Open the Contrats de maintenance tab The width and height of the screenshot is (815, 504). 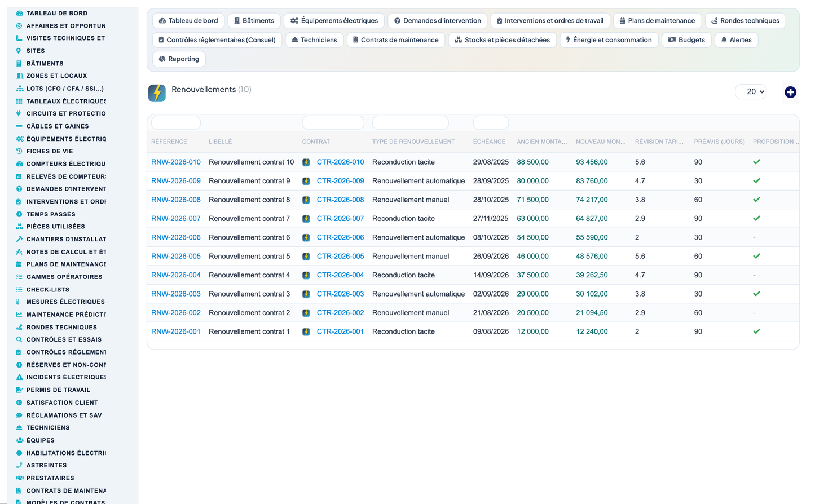click(396, 40)
